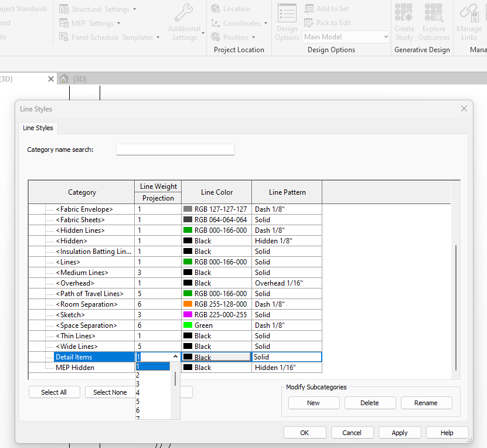
Task: Select line weight 2 from list
Action: click(x=153, y=375)
